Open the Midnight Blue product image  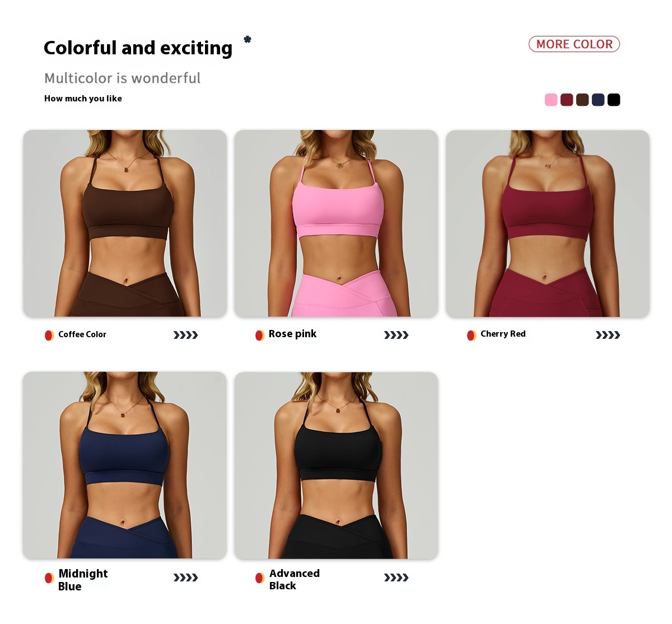[x=125, y=465]
